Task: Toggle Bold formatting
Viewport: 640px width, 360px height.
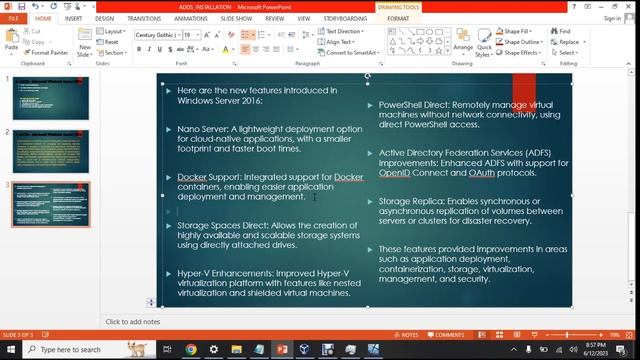Action: [139, 49]
